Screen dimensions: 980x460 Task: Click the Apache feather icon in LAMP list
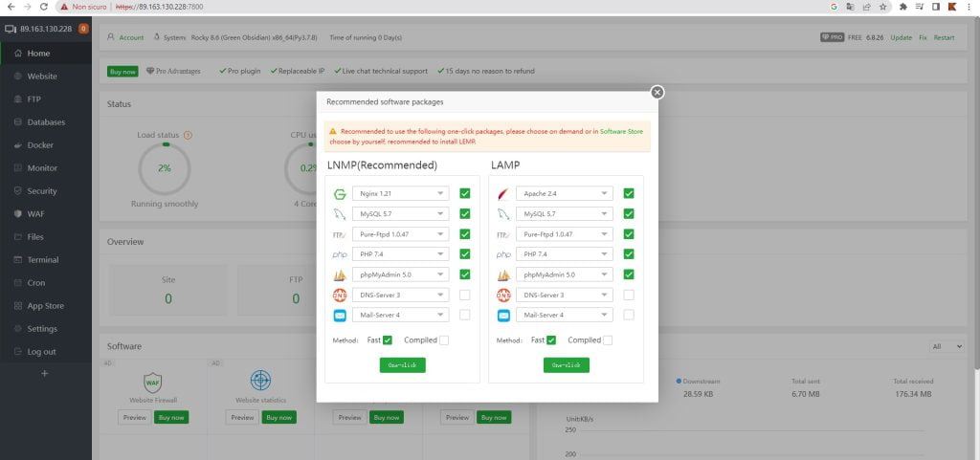(x=503, y=193)
